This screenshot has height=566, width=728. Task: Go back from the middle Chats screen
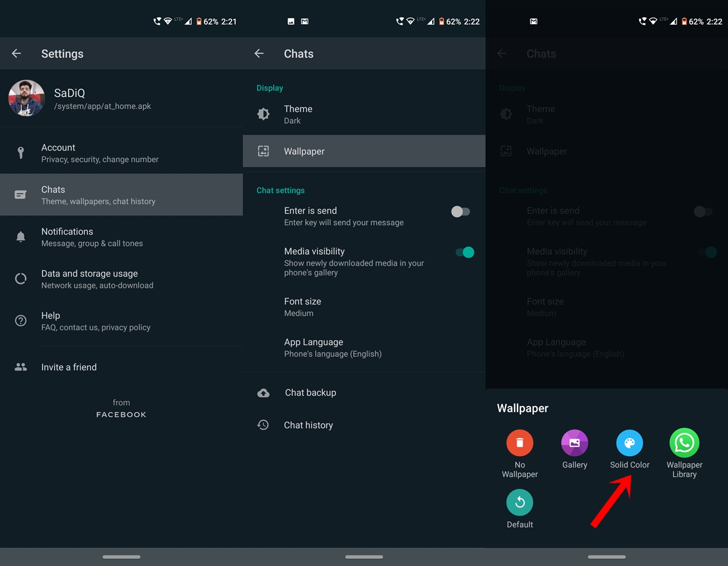[259, 53]
